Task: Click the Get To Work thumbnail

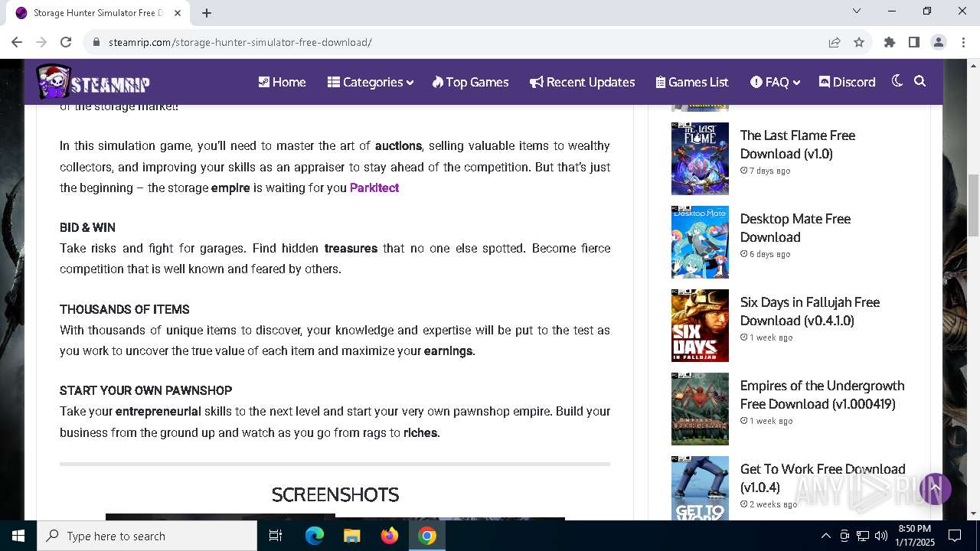Action: (x=700, y=488)
